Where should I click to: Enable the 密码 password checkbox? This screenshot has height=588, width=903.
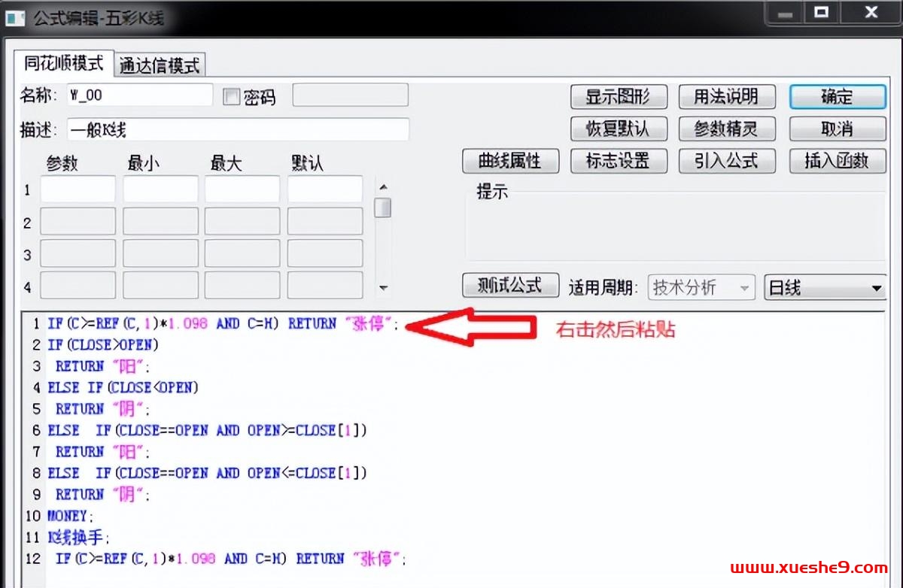click(x=231, y=96)
